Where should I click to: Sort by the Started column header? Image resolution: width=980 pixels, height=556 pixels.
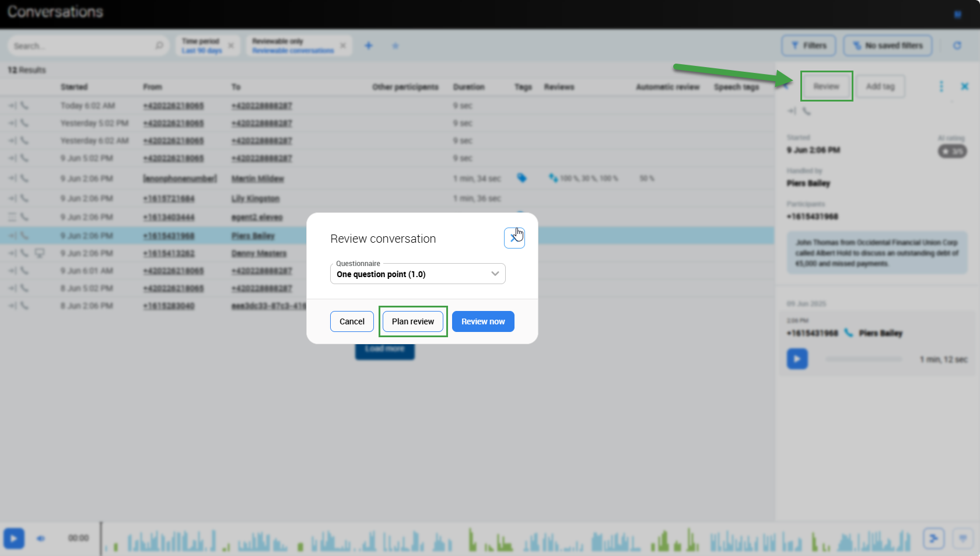74,87
